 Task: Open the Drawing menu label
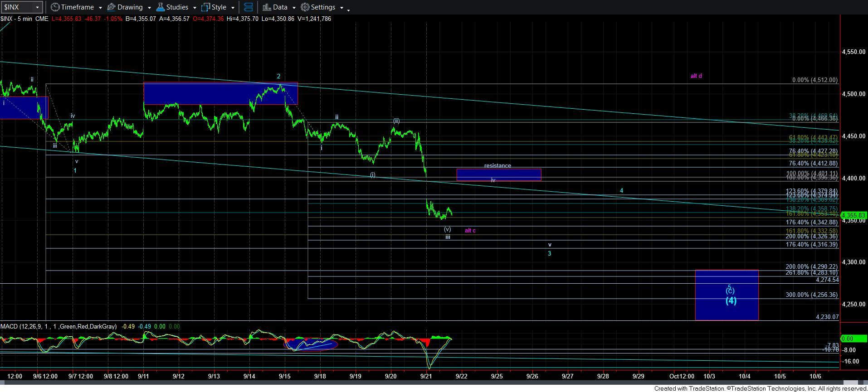click(130, 7)
